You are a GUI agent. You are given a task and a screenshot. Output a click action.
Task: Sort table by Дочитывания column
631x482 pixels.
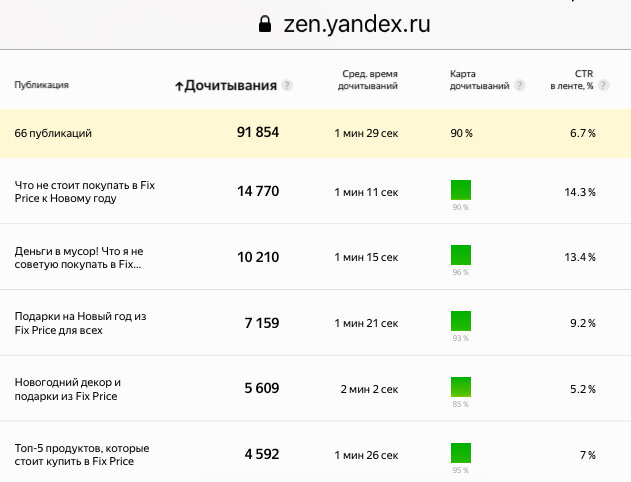pyautogui.click(x=231, y=85)
